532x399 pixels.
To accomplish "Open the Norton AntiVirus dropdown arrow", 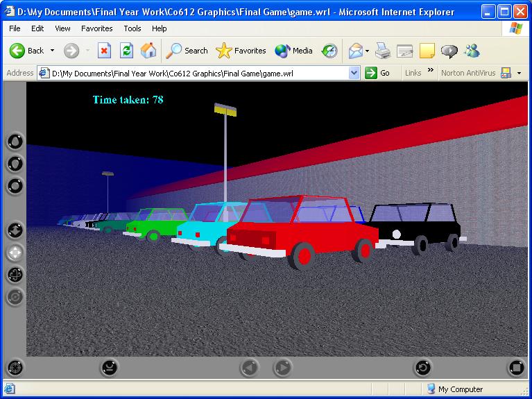I will tap(519, 73).
